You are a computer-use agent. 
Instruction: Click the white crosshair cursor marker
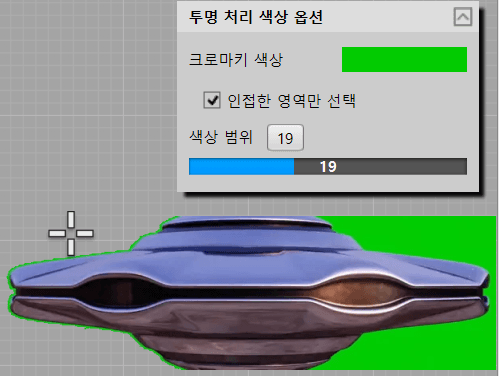[x=71, y=233]
